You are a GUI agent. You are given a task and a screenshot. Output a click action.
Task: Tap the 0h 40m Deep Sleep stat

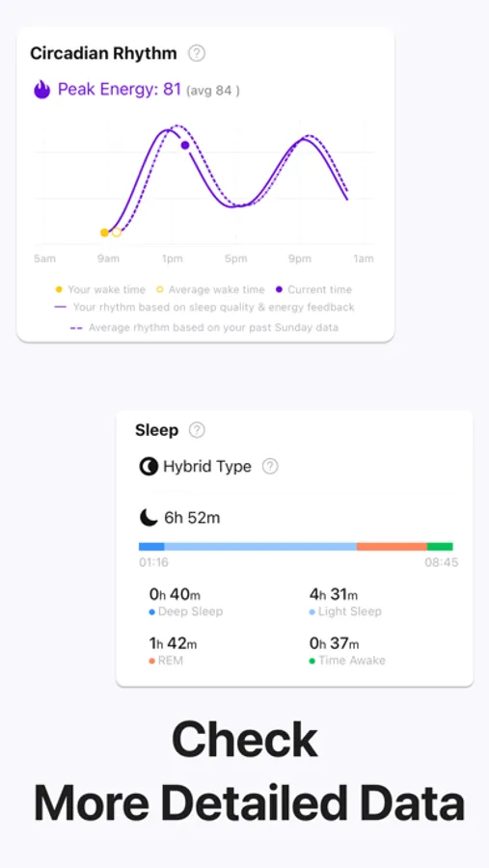pyautogui.click(x=175, y=594)
